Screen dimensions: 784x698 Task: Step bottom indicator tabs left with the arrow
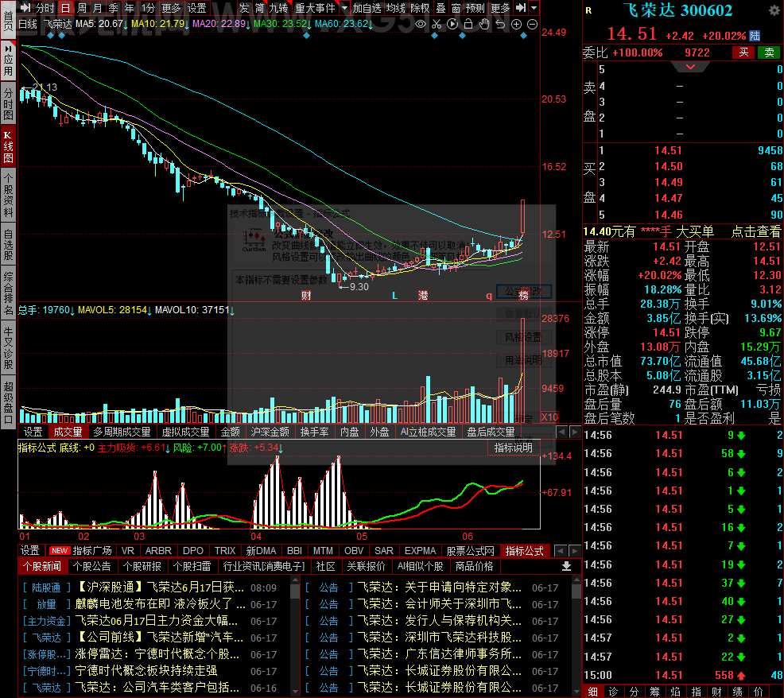click(x=561, y=550)
